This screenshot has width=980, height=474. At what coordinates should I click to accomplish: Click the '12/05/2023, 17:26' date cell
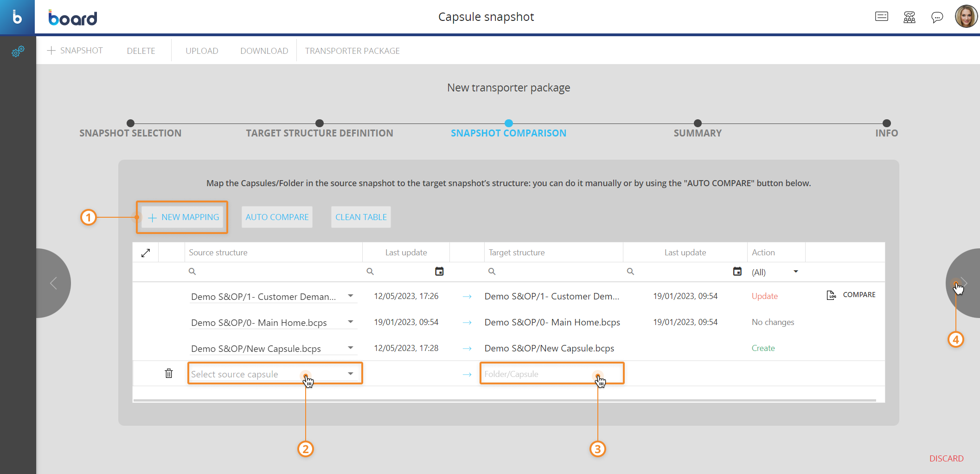click(406, 296)
